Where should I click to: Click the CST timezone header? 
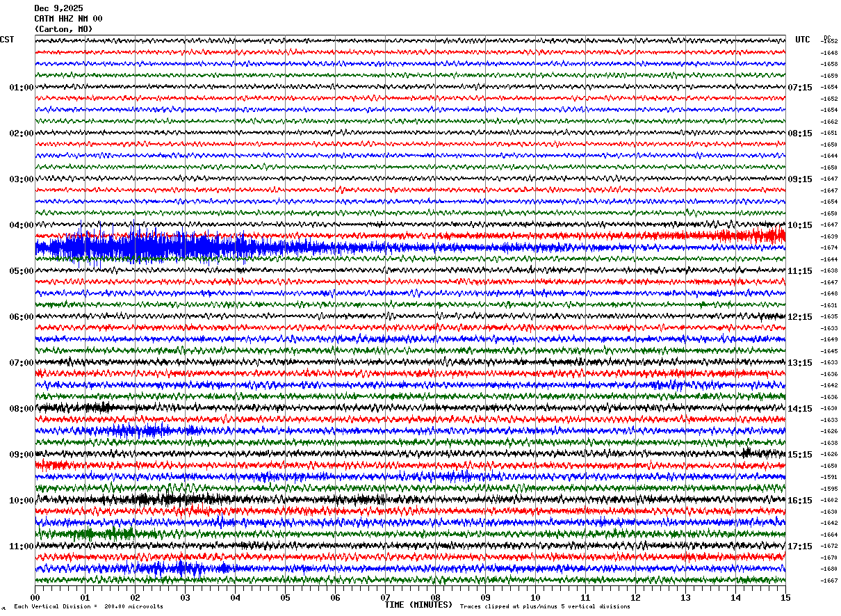[7, 40]
